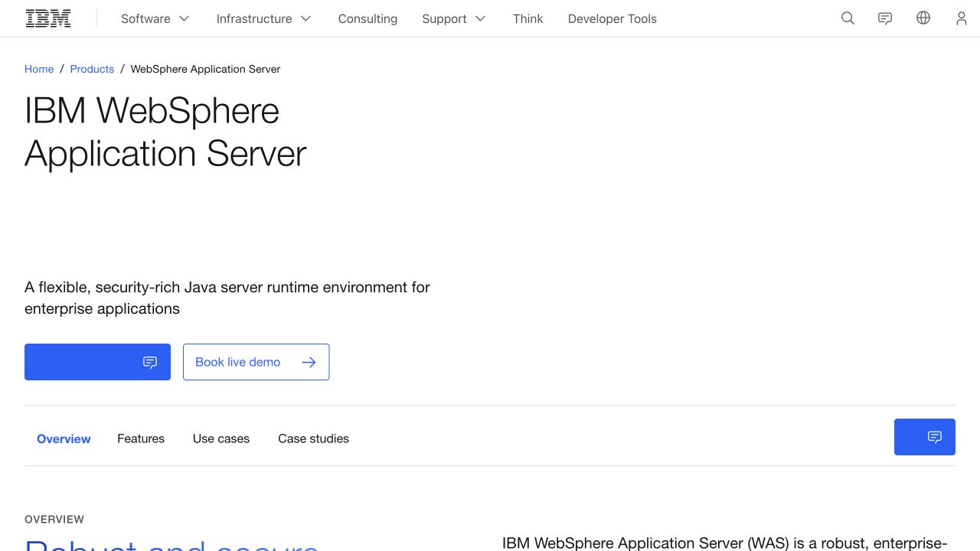Expand the Infrastructure menu

264,18
